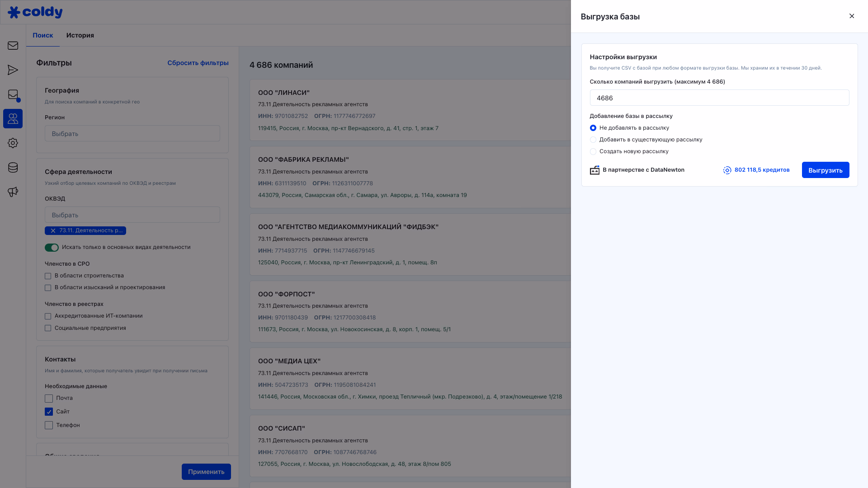The height and width of the screenshot is (488, 868).
Task: Click the database stack sidebar icon
Action: (x=13, y=168)
